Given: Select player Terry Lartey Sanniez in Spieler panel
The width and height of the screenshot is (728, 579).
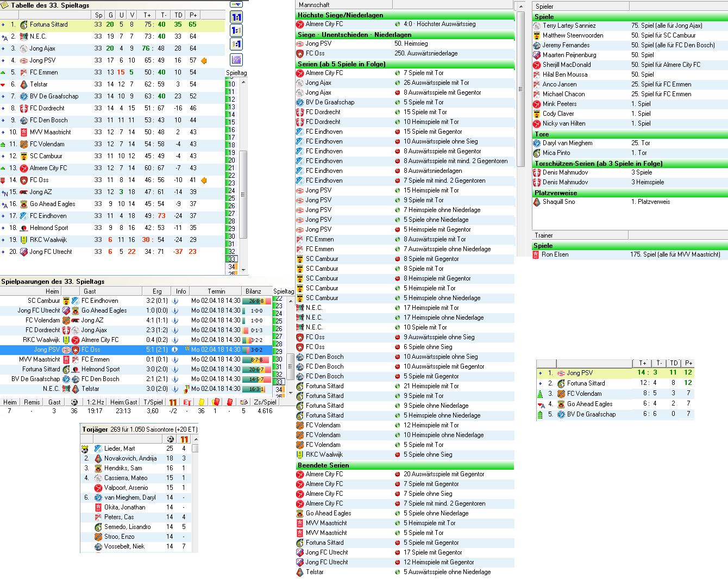Looking at the screenshot, I should (x=630, y=26).
